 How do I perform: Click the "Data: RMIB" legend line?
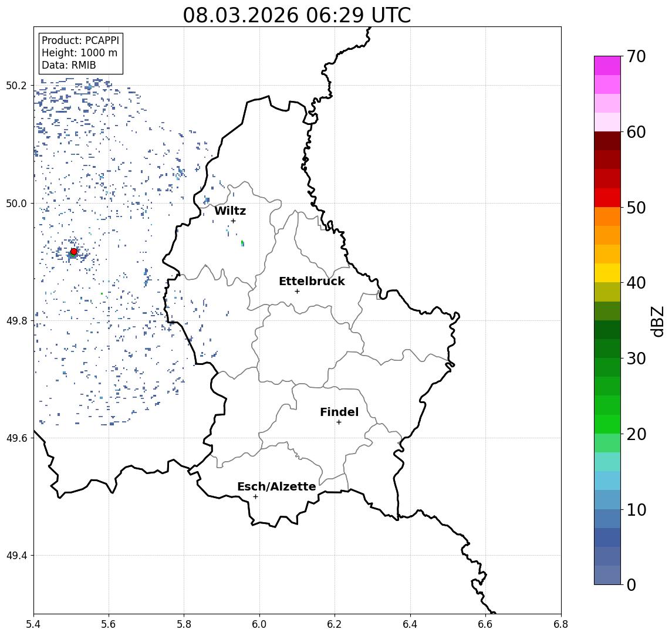click(69, 65)
